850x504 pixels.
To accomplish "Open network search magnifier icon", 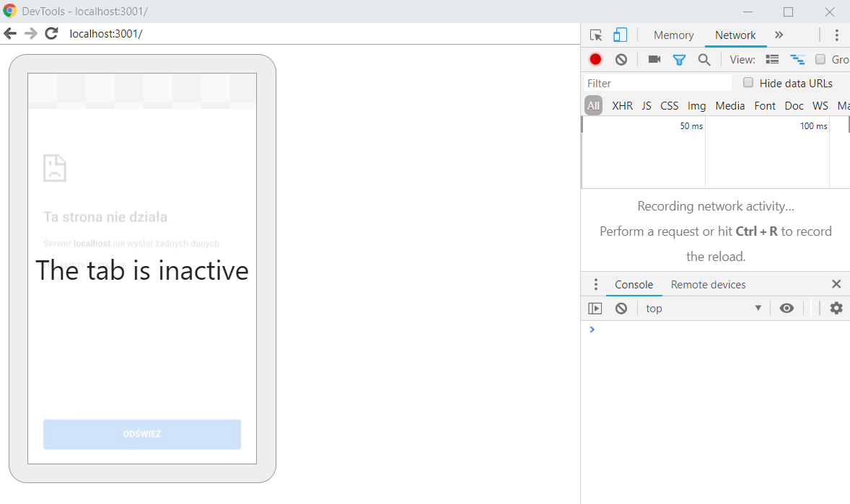I will 704,60.
